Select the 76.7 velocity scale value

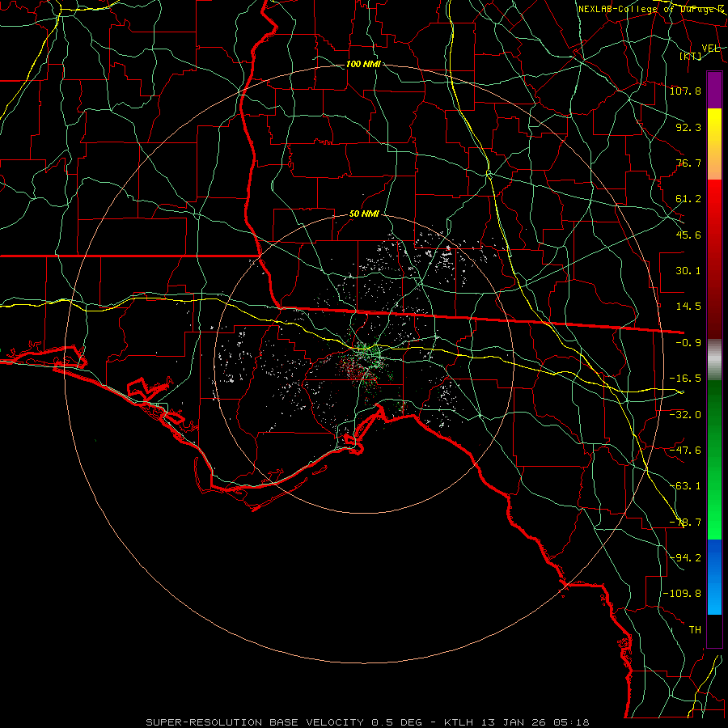click(x=688, y=163)
